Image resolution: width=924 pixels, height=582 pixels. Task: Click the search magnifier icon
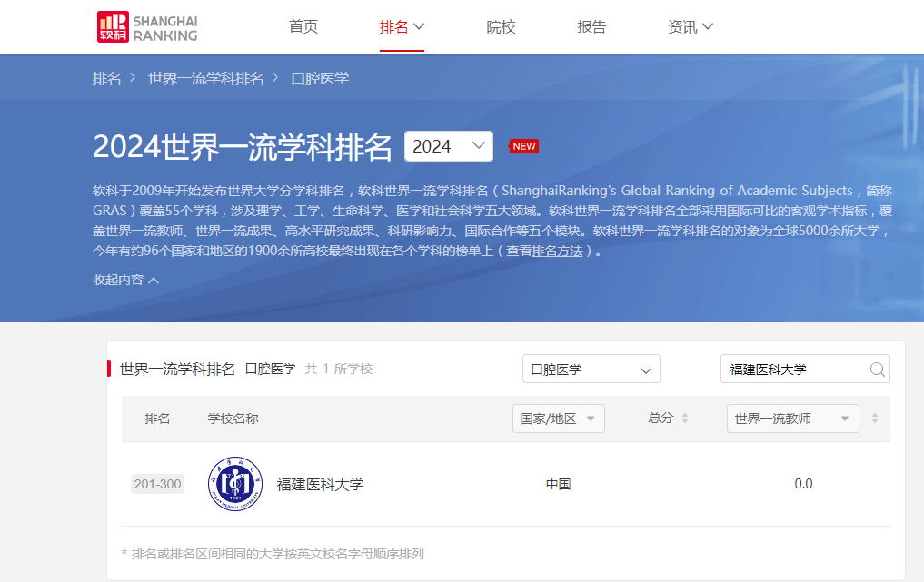click(877, 370)
